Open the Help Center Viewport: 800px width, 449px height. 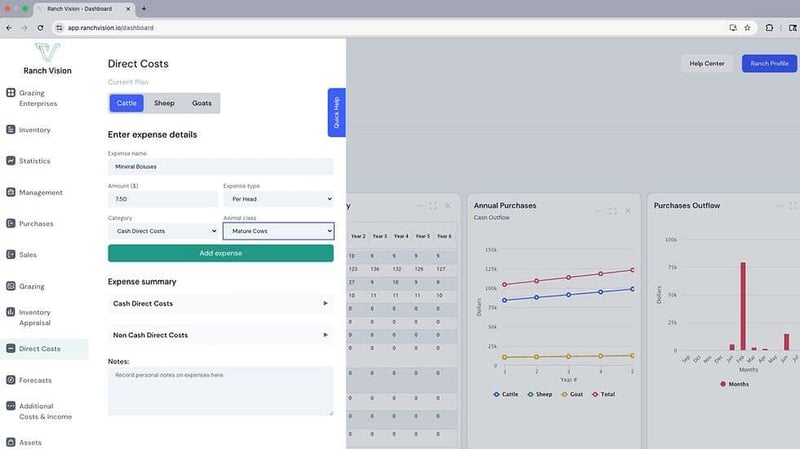[707, 63]
